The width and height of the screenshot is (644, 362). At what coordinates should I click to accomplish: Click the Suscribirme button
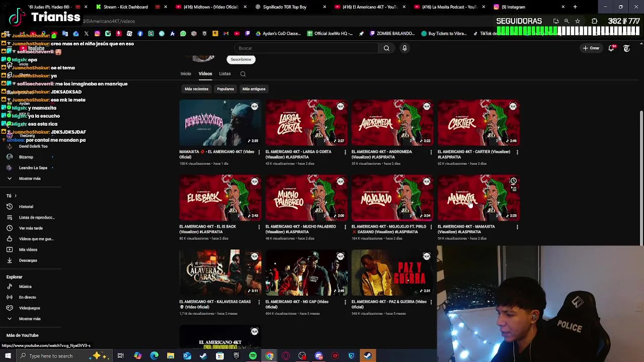(241, 59)
